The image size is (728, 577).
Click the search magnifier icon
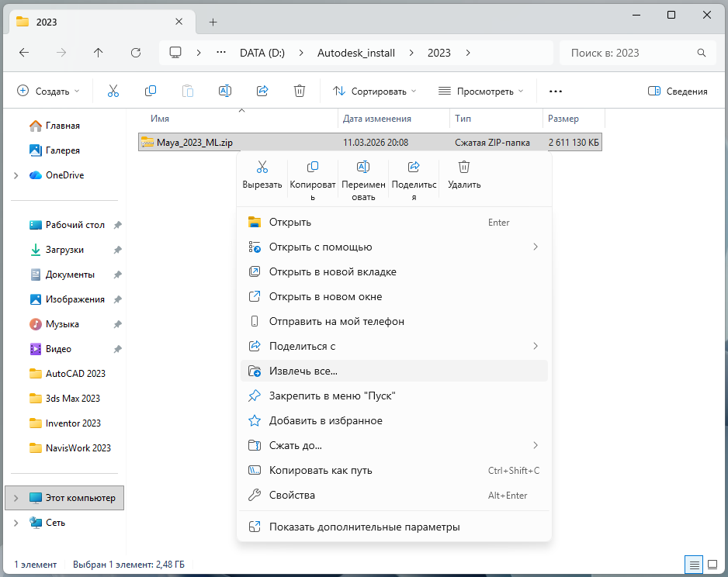(702, 53)
